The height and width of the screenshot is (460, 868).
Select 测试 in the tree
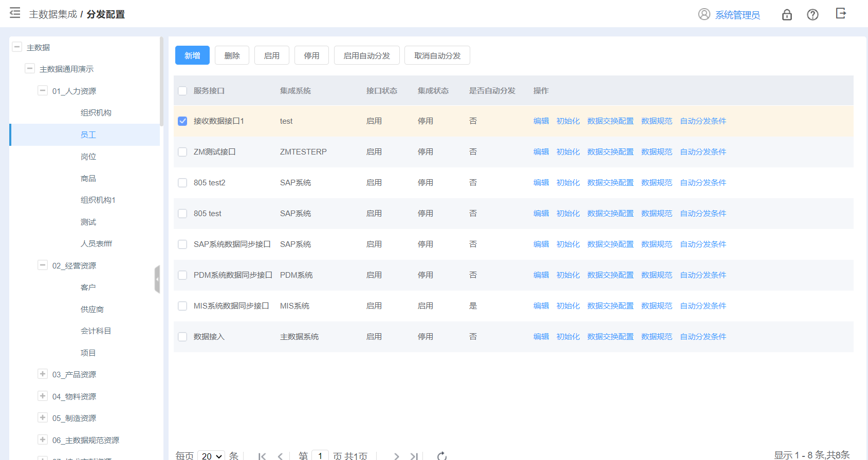click(88, 222)
